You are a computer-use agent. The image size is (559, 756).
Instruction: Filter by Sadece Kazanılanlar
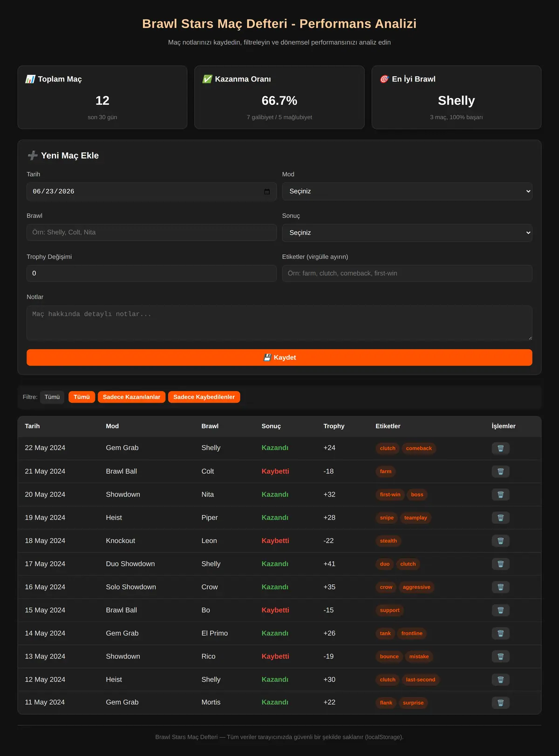(131, 397)
